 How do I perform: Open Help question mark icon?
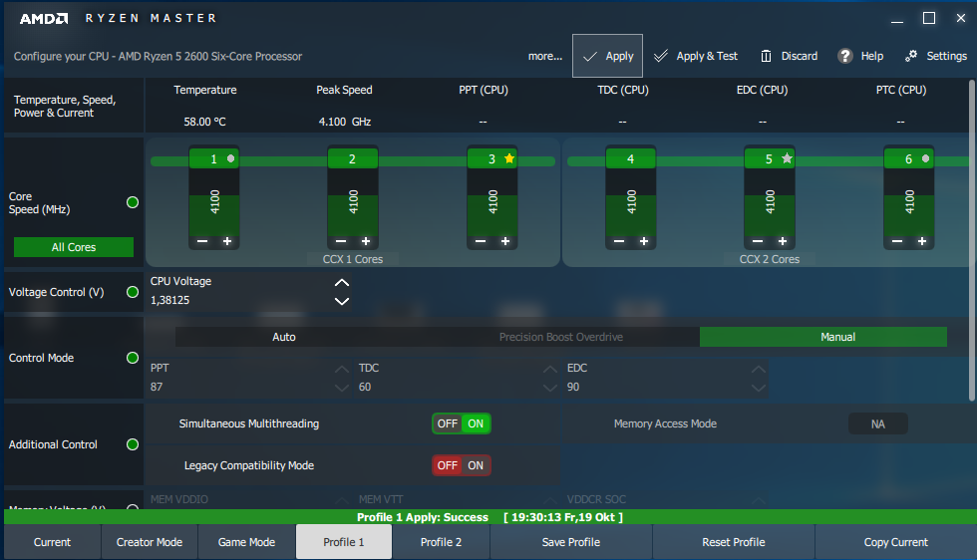click(845, 56)
